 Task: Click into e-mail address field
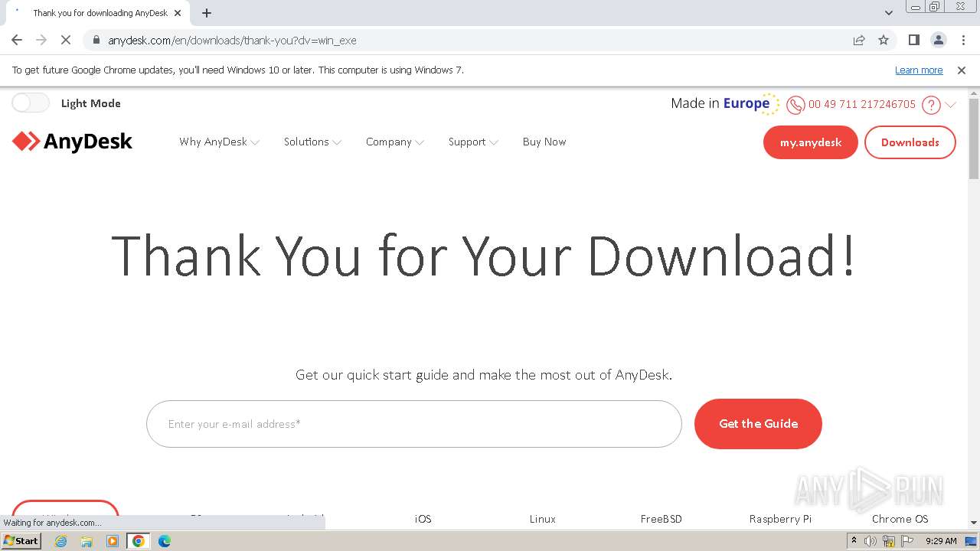coord(414,424)
